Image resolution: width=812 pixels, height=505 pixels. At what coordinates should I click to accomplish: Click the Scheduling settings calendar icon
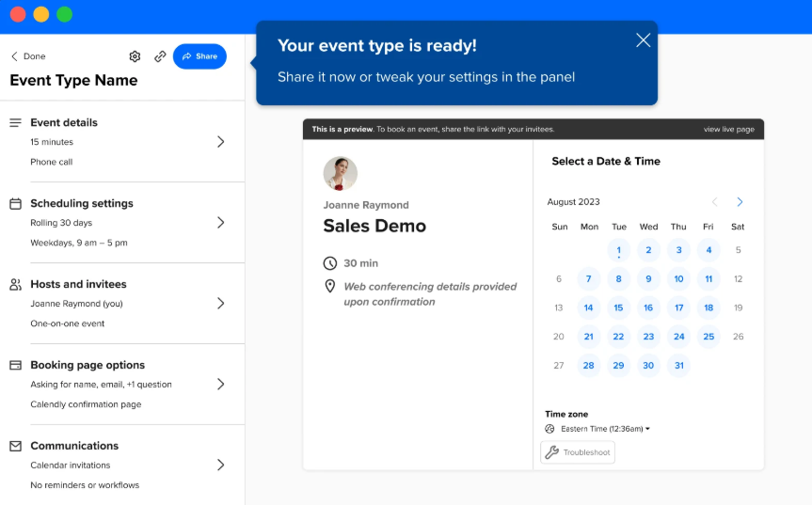click(x=16, y=204)
